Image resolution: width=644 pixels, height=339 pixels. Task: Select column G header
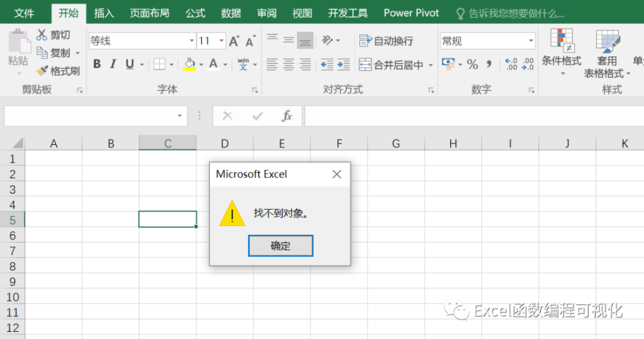396,143
